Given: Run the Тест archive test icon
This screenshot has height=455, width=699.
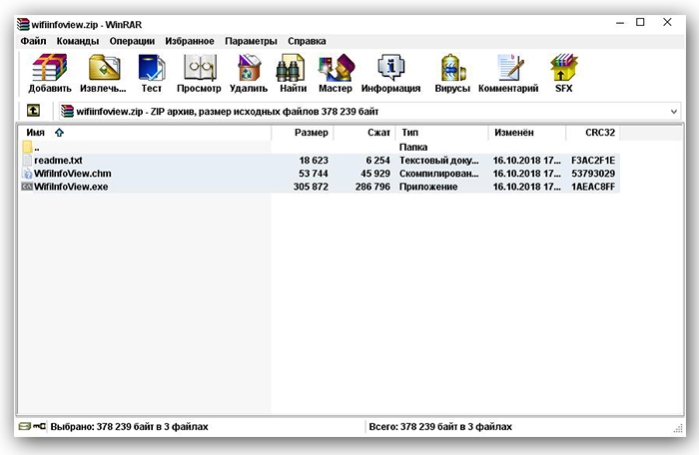Looking at the screenshot, I should [152, 68].
